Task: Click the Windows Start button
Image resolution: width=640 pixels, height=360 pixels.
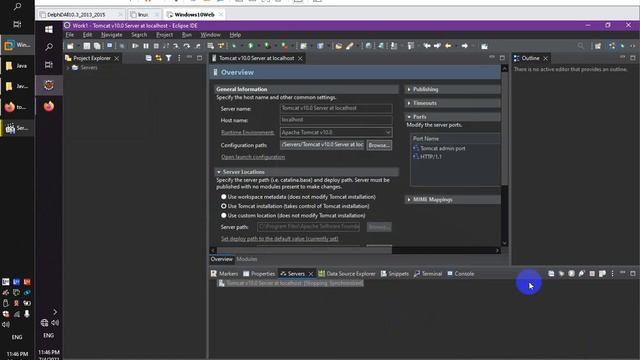Action: click(49, 29)
